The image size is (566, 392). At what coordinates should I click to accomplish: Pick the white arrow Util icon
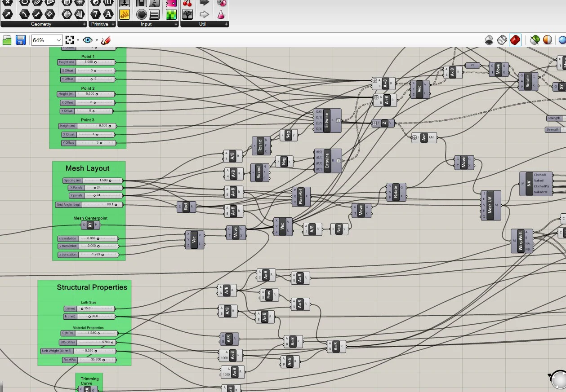coord(205,14)
